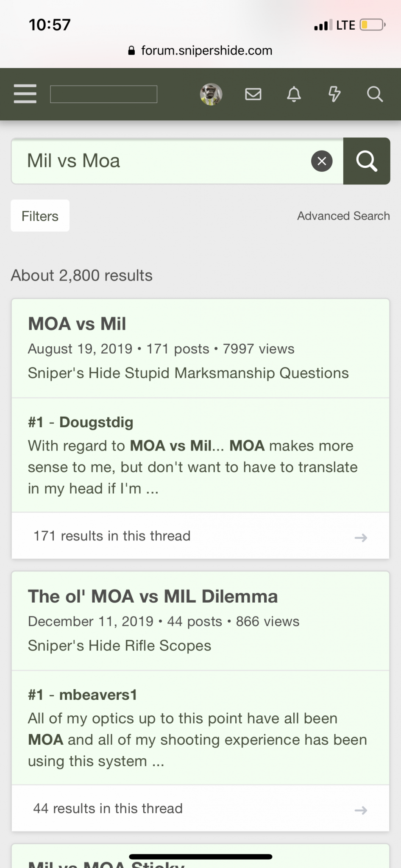This screenshot has width=401, height=868.
Task: Open the inbox envelope icon
Action: tap(253, 94)
